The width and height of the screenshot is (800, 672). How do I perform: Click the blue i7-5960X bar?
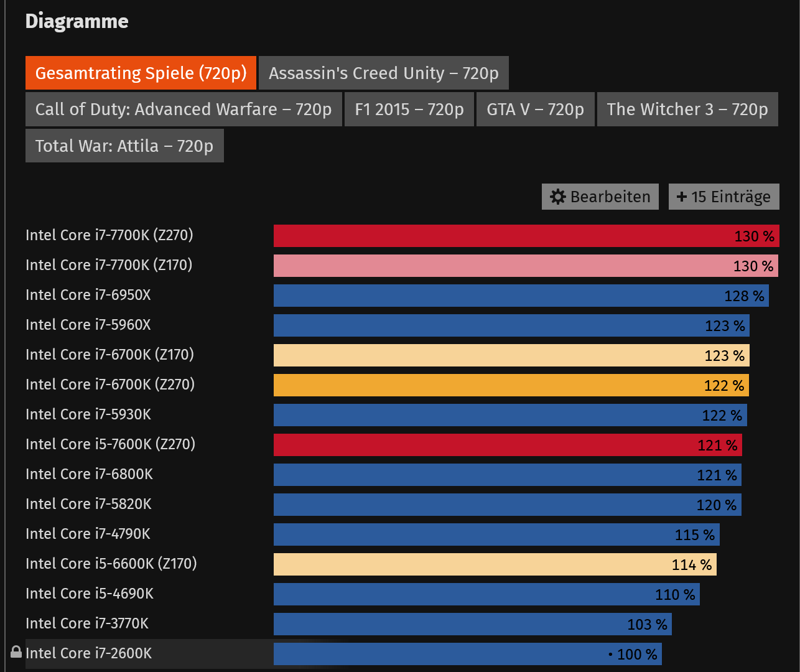[511, 325]
